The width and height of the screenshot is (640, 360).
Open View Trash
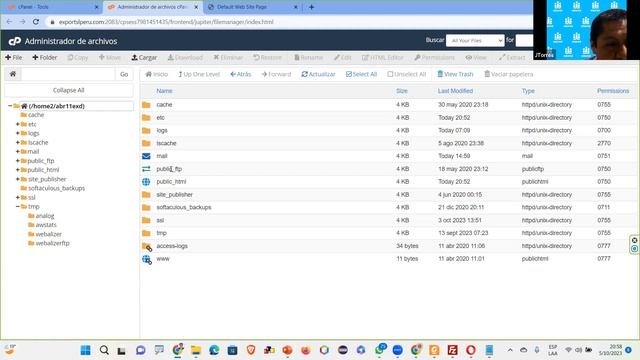click(455, 74)
